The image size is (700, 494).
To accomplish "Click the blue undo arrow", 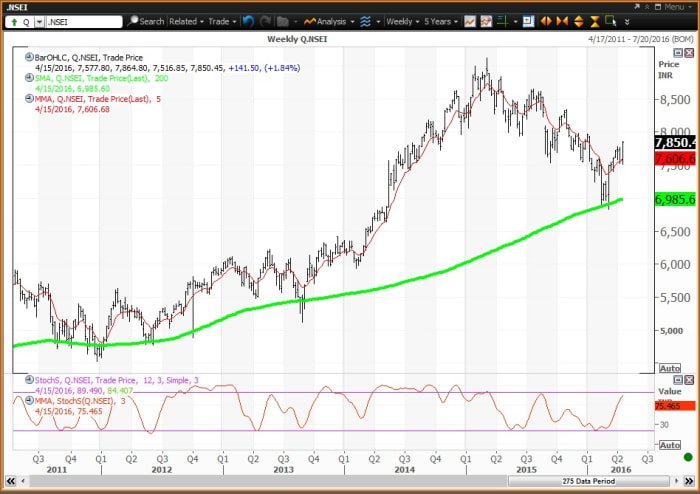I will click(x=248, y=20).
